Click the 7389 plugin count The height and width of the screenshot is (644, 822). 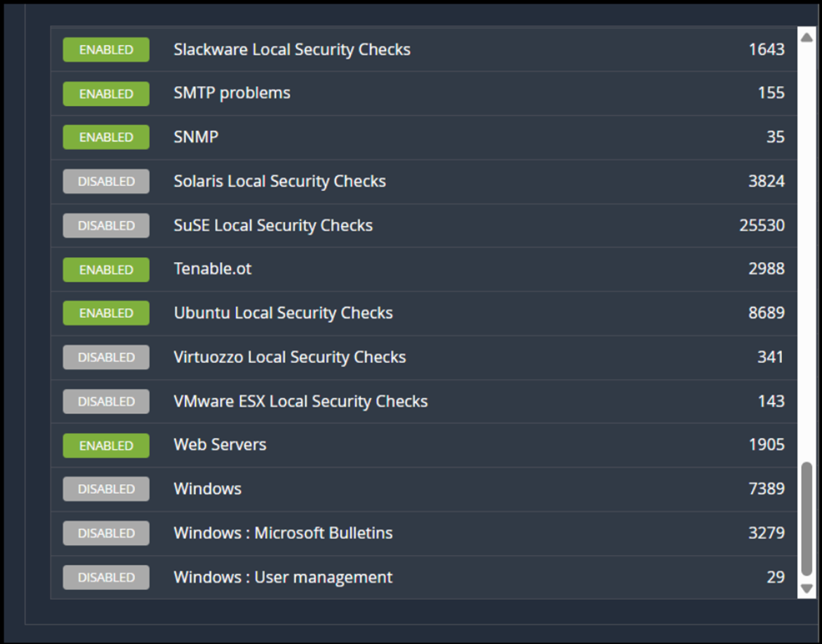tap(767, 488)
